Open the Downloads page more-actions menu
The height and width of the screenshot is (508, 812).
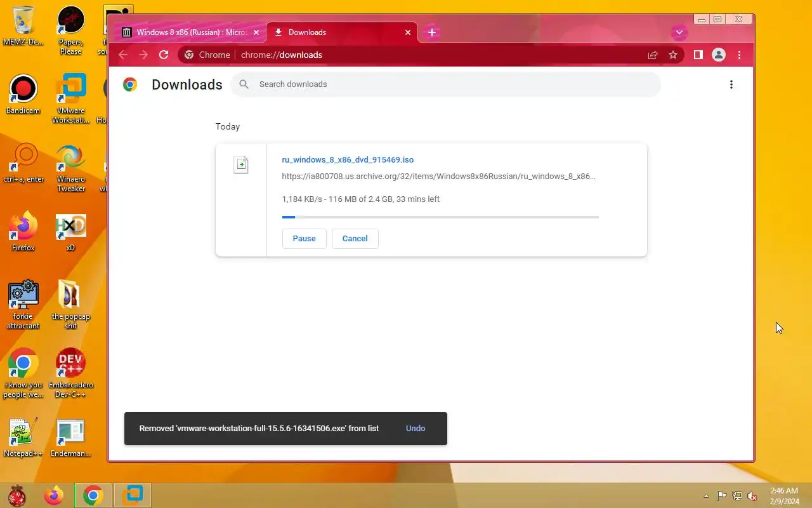coord(731,84)
